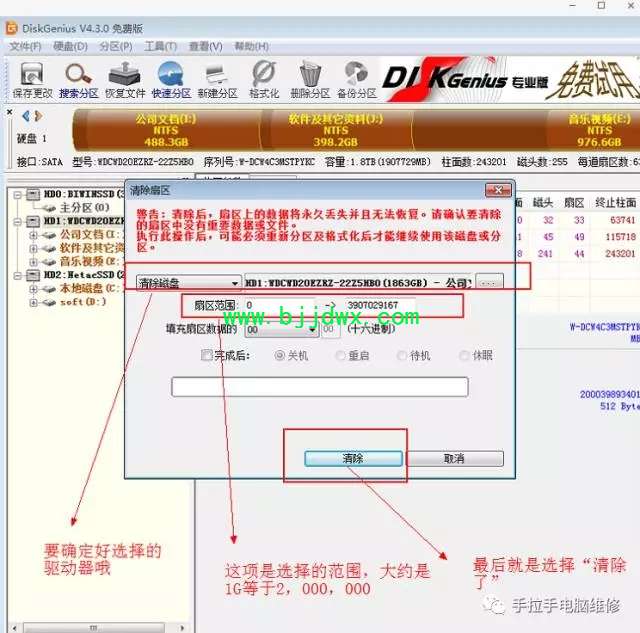This screenshot has height=633, width=640.
Task: Close the disk map panel with the small X
Action: pyautogui.click(x=9, y=112)
